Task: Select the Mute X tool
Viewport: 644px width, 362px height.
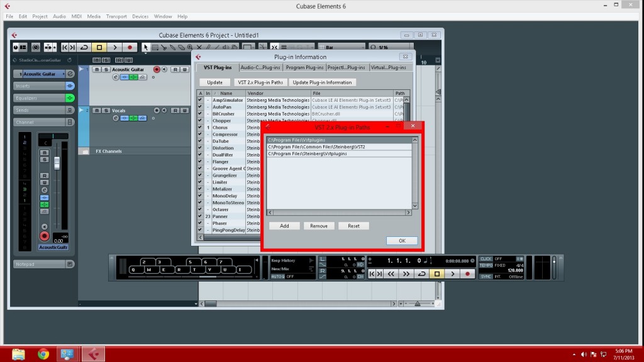Action: (199, 47)
